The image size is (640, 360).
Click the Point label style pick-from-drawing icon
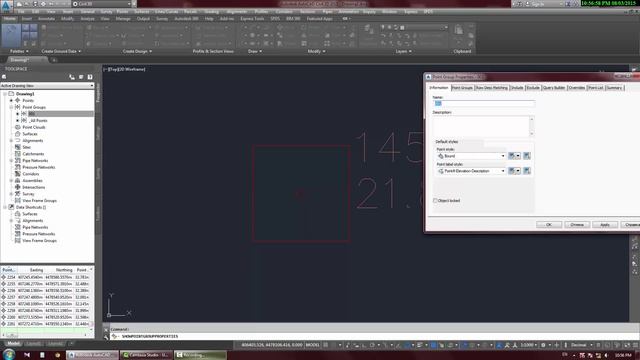(527, 171)
